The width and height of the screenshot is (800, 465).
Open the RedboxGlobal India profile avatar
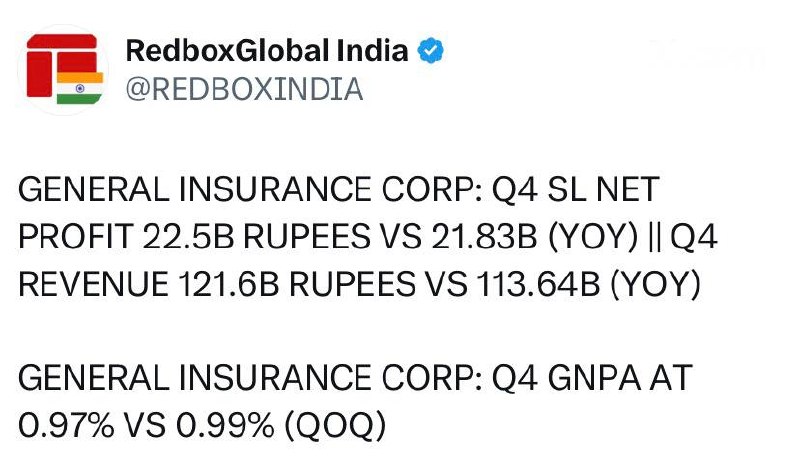tap(63, 69)
